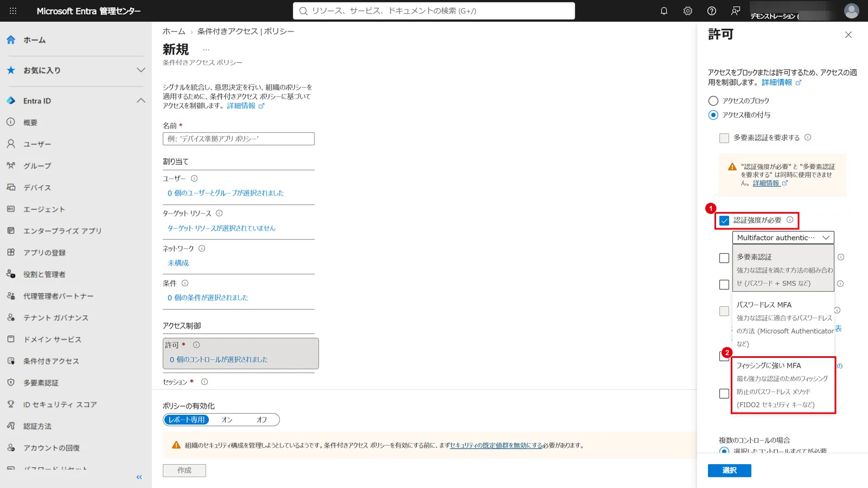Click the user account avatar
The image size is (868, 488).
852,11
